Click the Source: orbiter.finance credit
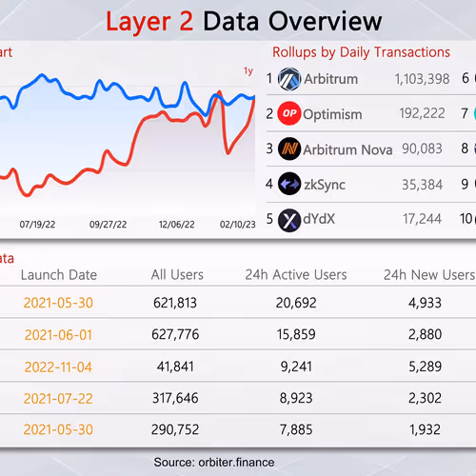Viewport: 476px width, 476px height. coord(214,463)
